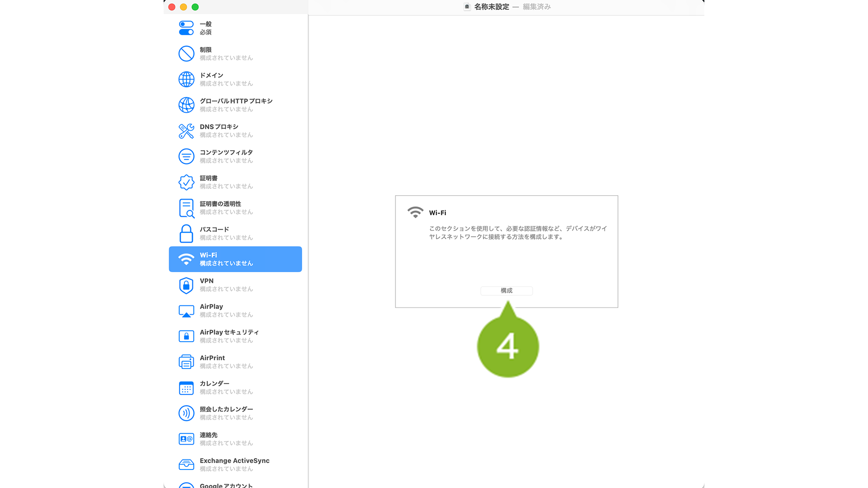Select the AirPlay label
This screenshot has height=488, width=868.
pyautogui.click(x=211, y=306)
